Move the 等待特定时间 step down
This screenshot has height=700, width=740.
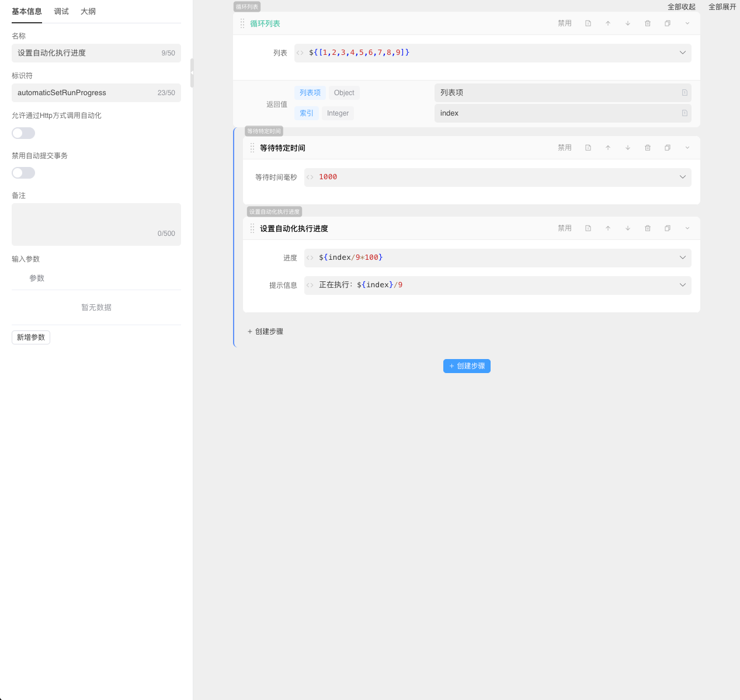[x=627, y=148]
